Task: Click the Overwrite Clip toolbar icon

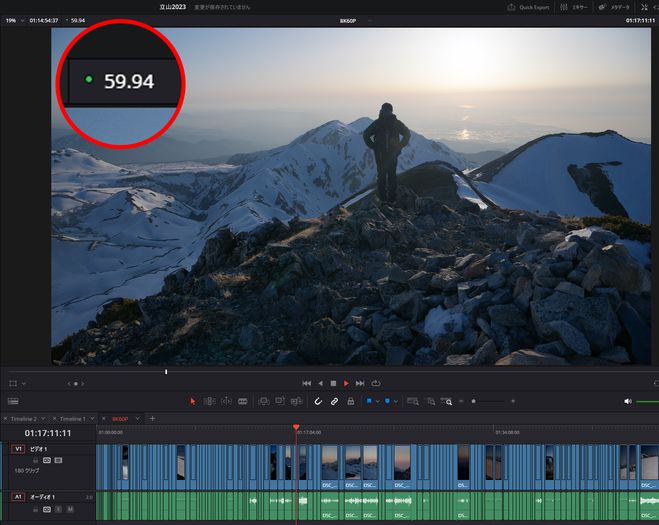Action: point(280,401)
